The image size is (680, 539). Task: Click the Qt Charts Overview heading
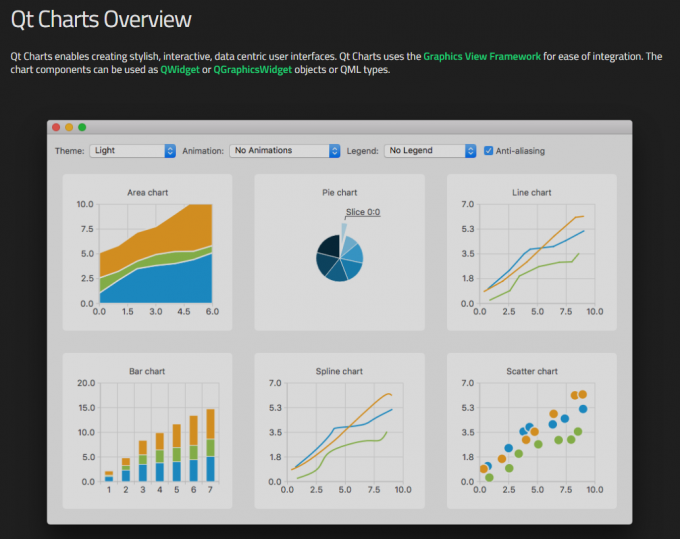pos(101,19)
